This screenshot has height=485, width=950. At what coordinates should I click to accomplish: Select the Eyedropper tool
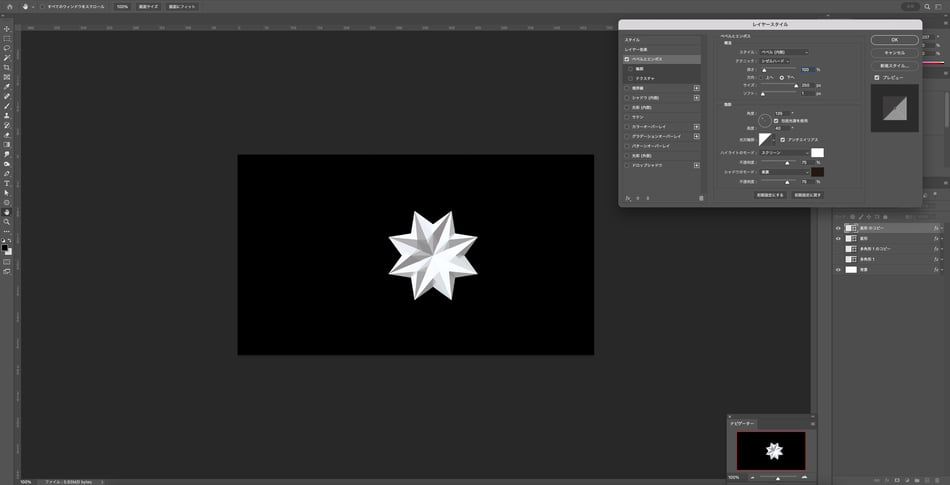pos(7,86)
